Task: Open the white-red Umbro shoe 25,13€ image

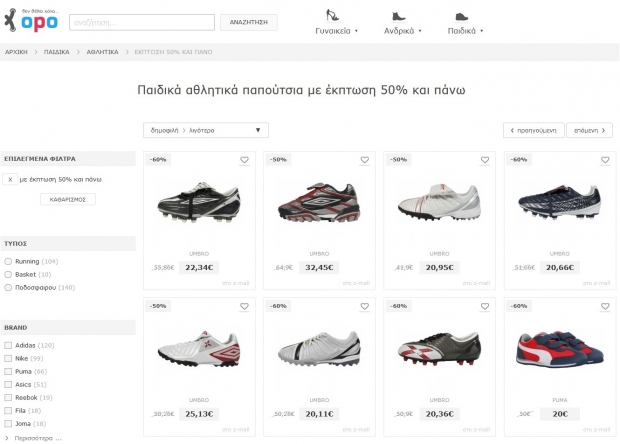Action: pyautogui.click(x=199, y=349)
